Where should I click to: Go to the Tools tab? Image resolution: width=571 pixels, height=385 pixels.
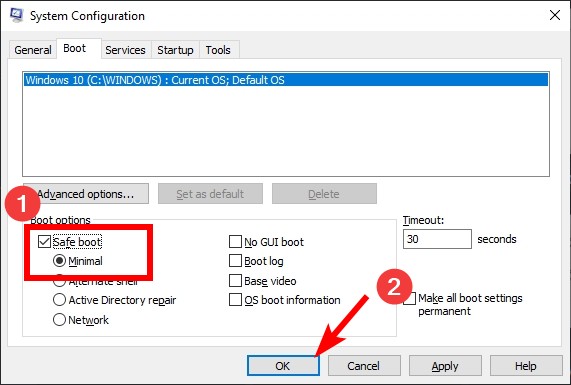tap(218, 50)
